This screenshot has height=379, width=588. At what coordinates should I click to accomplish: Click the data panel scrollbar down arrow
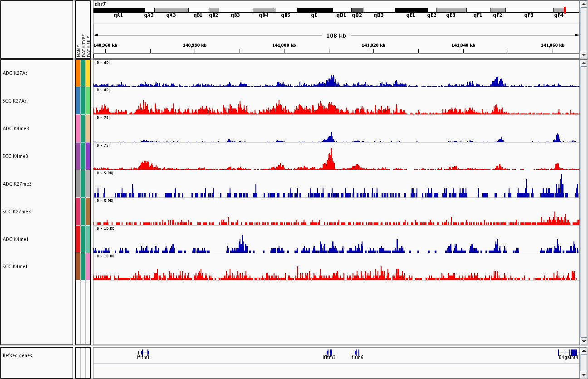pos(583,341)
